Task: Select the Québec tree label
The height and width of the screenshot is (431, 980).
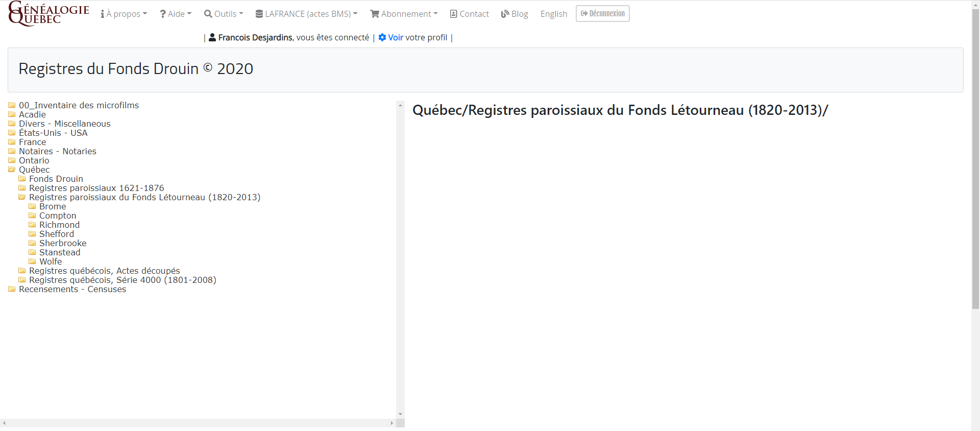Action: tap(34, 170)
